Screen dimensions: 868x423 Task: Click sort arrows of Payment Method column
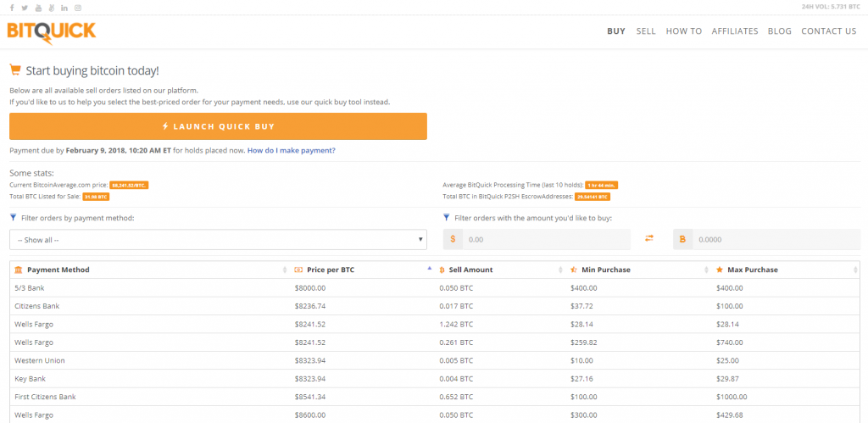tap(285, 270)
